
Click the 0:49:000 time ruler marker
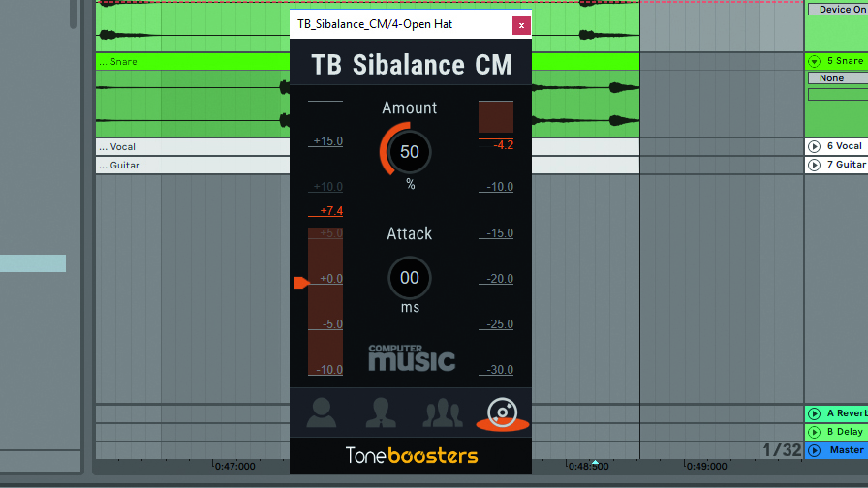(x=706, y=467)
